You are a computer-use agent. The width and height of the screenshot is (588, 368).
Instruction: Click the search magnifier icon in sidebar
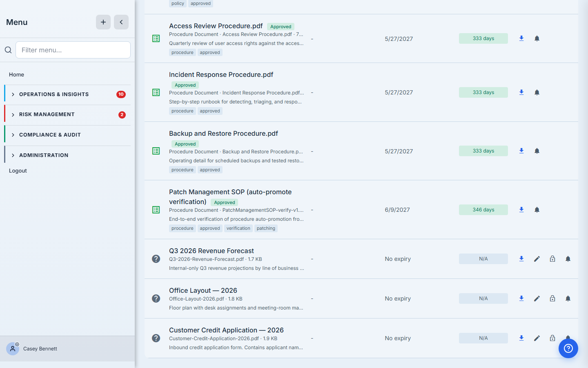click(8, 50)
